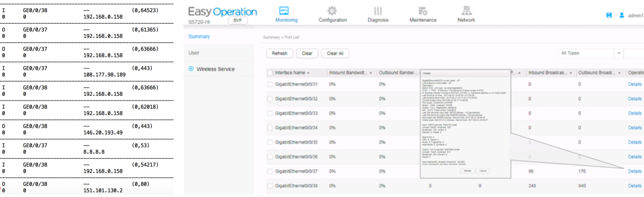Open Details link for GigabitEthernet0/0/38

(634, 186)
